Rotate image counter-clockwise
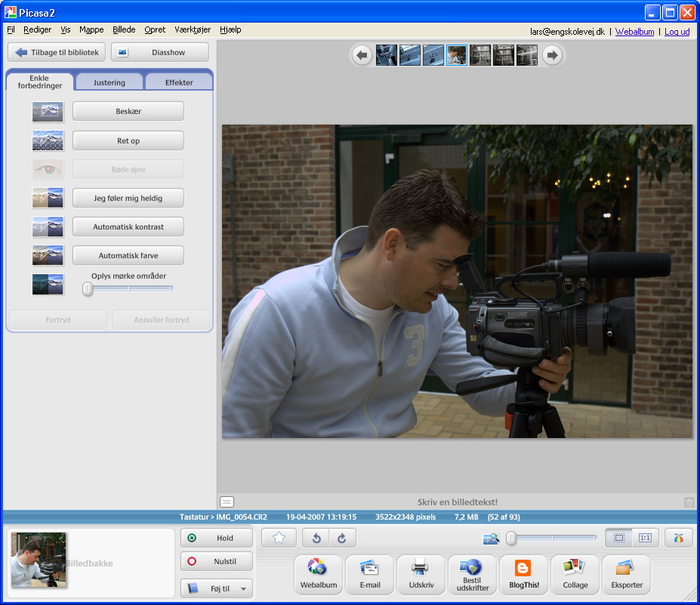This screenshot has width=700, height=605. click(316, 538)
